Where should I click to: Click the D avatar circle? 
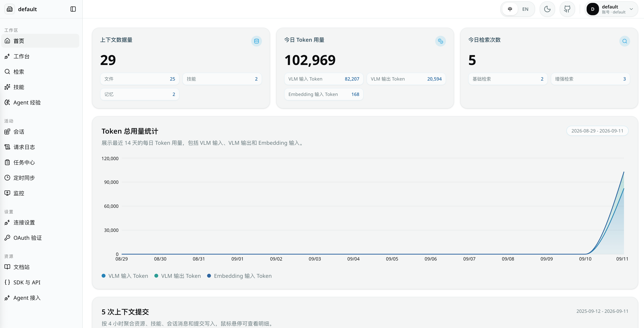click(x=592, y=9)
